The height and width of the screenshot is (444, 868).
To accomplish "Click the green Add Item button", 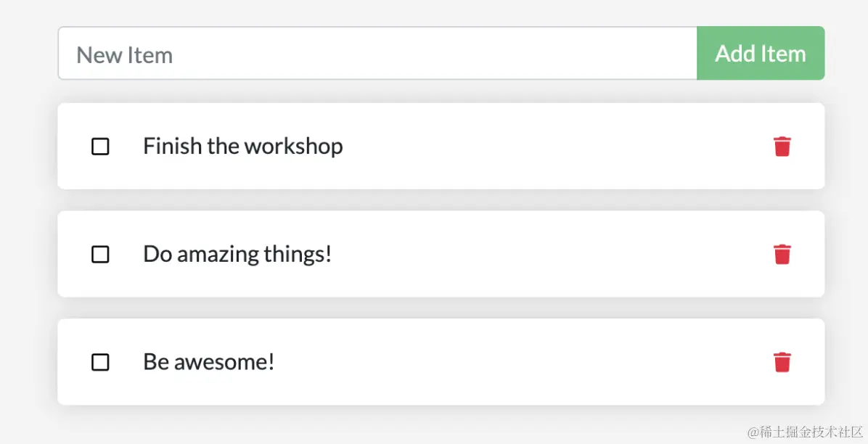I will 760,54.
